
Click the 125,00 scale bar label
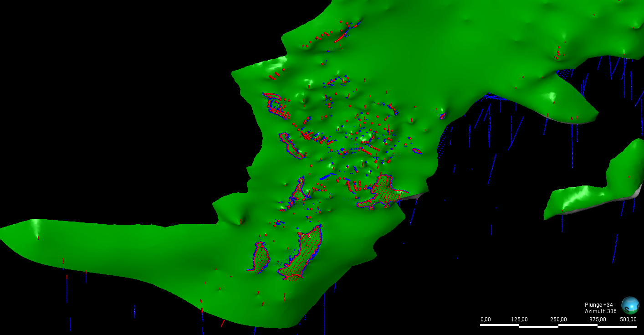point(519,319)
